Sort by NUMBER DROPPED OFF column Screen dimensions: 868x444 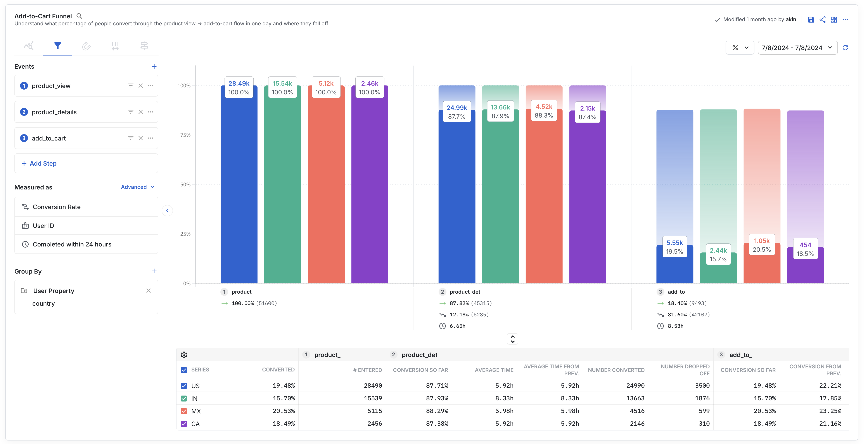click(685, 370)
